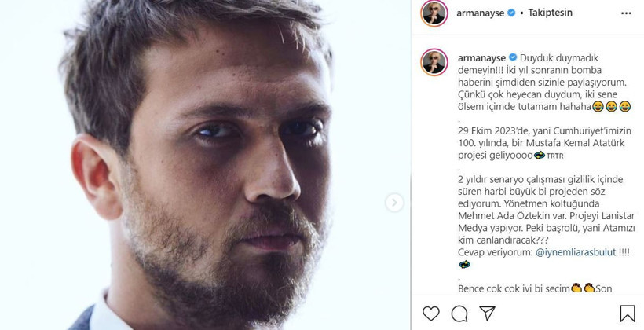Share the post via paper plane icon
The image size is (644, 330).
point(488,314)
